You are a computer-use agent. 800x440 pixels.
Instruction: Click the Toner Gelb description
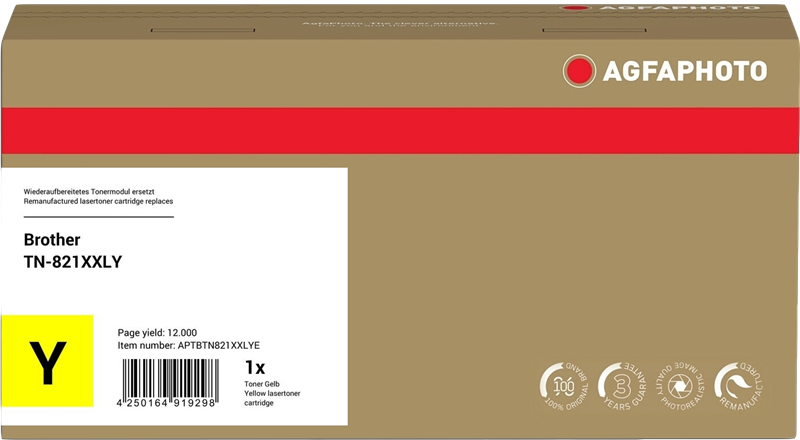point(262,384)
